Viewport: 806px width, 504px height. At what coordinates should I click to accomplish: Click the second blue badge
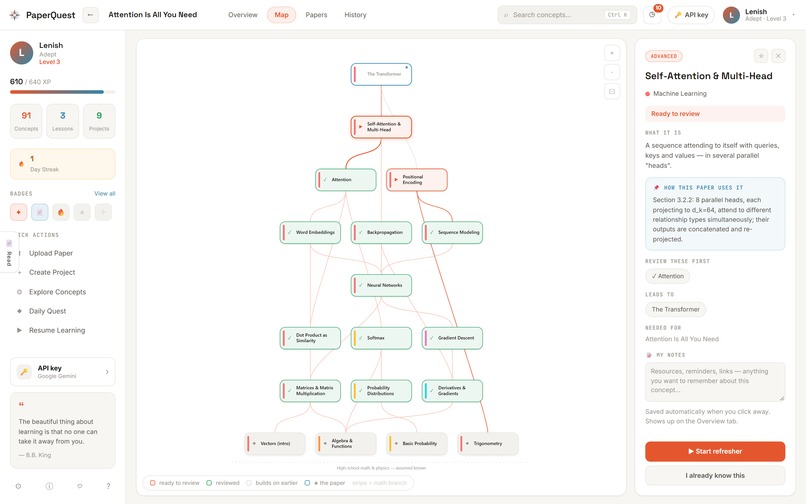[40, 212]
